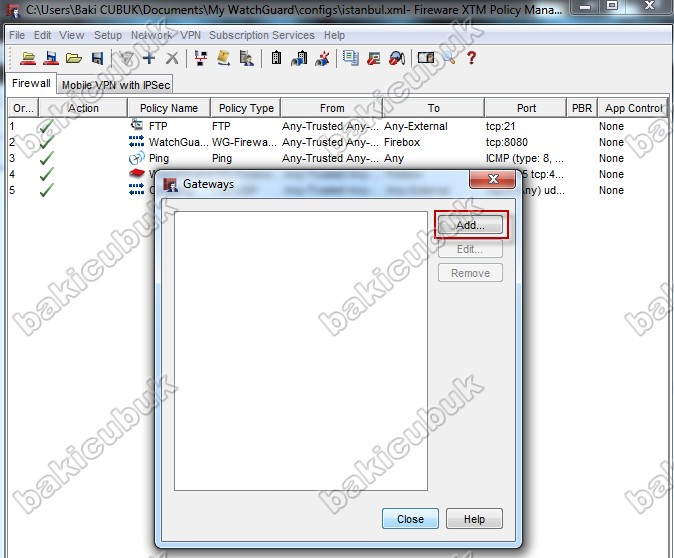Click the grayed filter funnel icon
The width and height of the screenshot is (674, 558).
(x=126, y=58)
